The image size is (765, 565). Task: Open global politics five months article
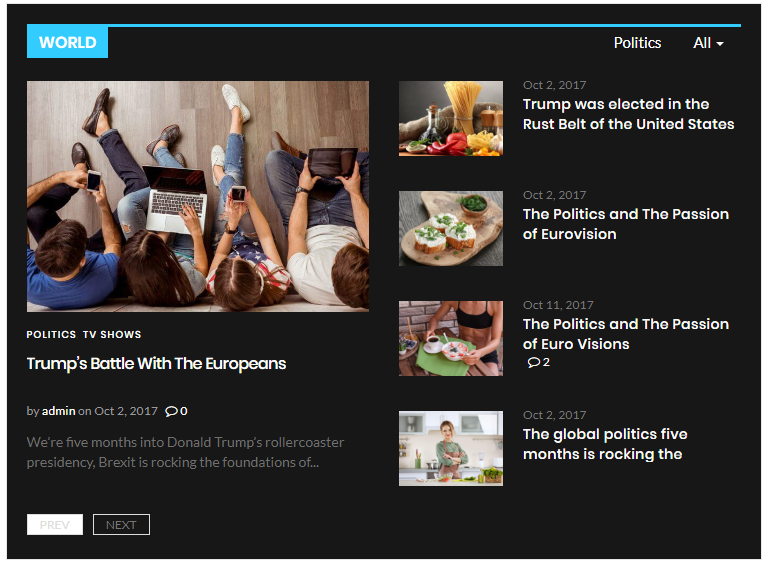pos(605,444)
